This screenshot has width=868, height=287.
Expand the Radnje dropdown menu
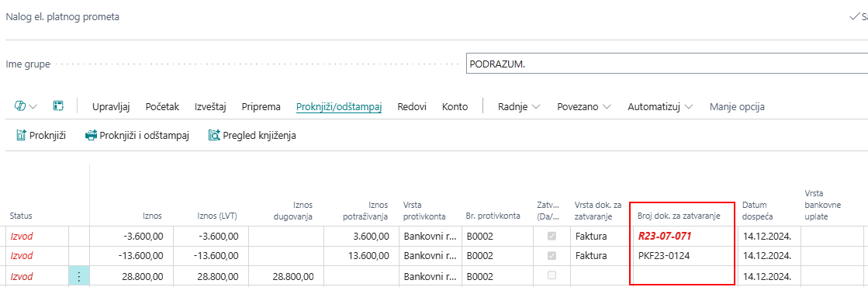[519, 107]
